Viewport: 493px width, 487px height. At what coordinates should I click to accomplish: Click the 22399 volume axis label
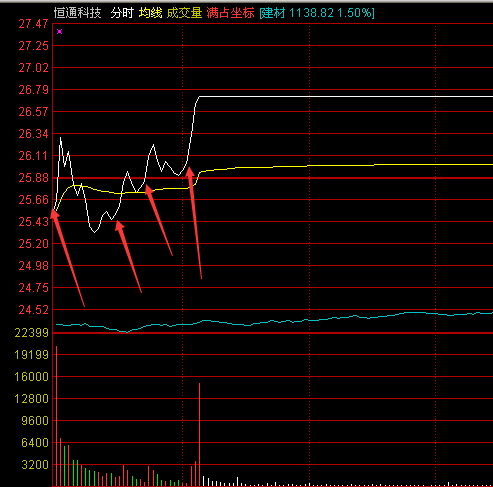pyautogui.click(x=32, y=333)
